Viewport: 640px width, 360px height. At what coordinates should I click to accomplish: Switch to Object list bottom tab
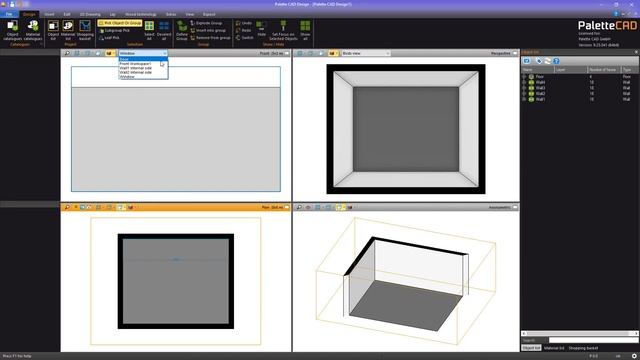tap(531, 348)
